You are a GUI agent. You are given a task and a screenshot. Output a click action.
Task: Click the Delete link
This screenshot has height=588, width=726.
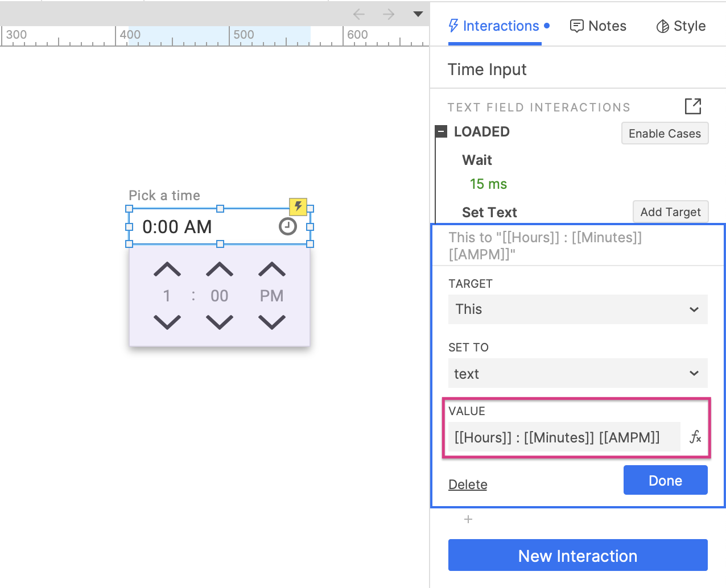pyautogui.click(x=468, y=485)
